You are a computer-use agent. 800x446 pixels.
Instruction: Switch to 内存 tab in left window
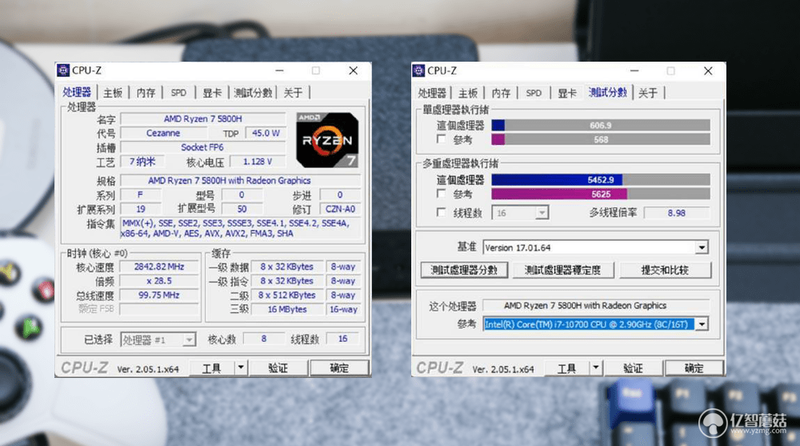click(146, 93)
